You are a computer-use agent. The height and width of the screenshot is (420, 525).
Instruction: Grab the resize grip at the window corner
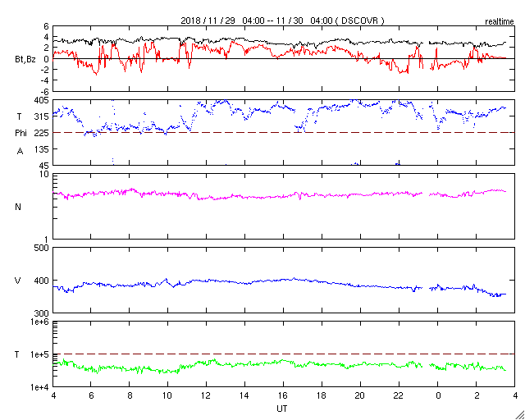tap(519, 414)
